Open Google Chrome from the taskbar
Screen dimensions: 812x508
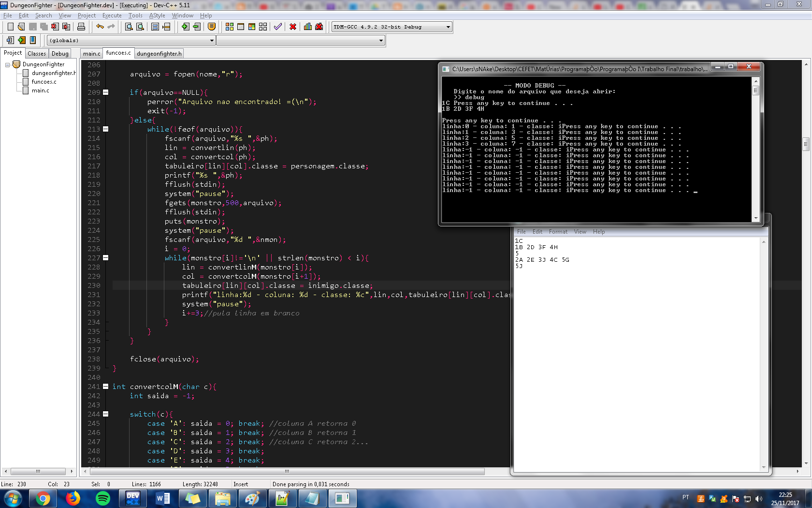(43, 498)
